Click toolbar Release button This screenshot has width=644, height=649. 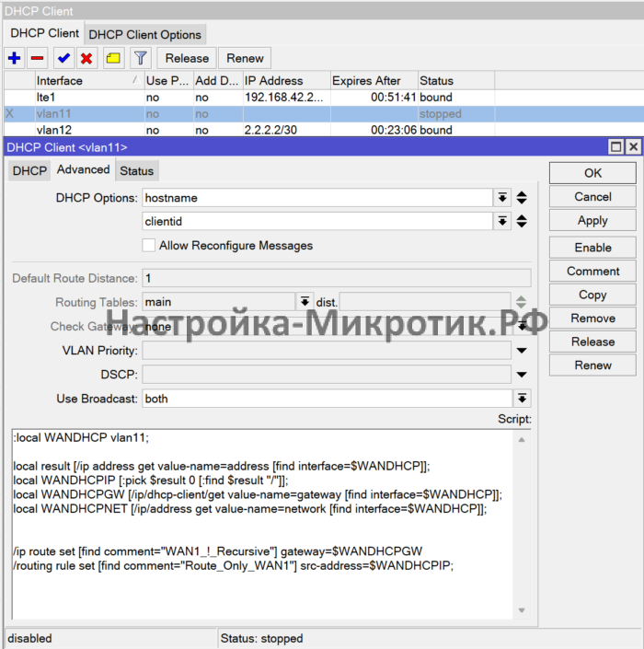pyautogui.click(x=187, y=58)
